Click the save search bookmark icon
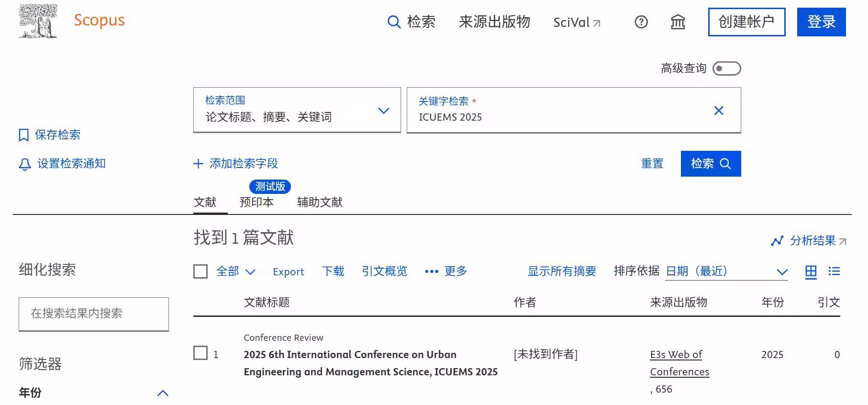This screenshot has height=405, width=868. tap(23, 135)
